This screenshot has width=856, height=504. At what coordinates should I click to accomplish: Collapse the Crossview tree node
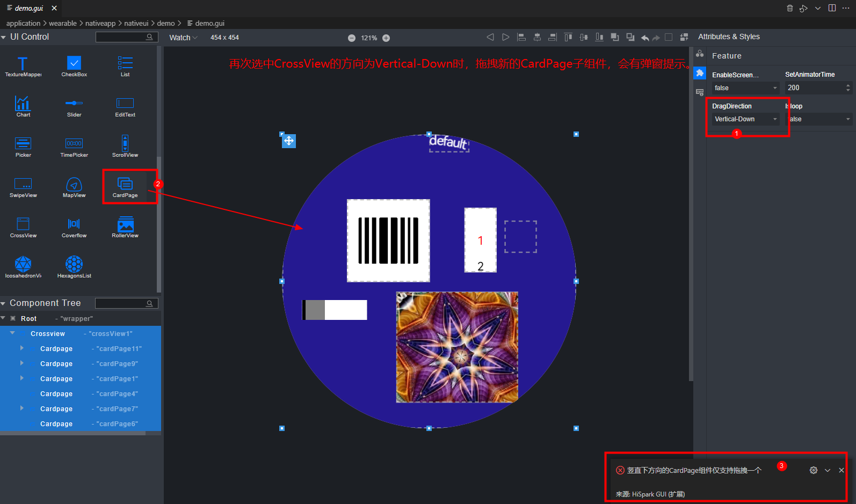[x=12, y=333]
